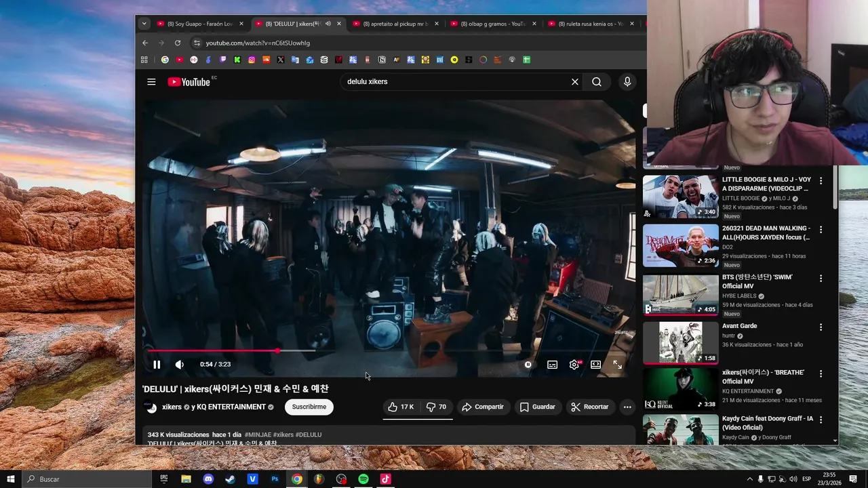Click the #DELULU hashtag in the description

309,434
